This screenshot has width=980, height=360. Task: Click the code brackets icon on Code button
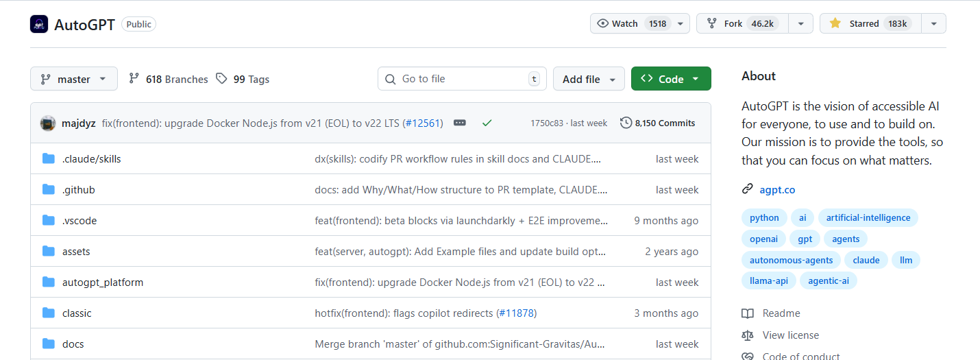click(x=647, y=78)
